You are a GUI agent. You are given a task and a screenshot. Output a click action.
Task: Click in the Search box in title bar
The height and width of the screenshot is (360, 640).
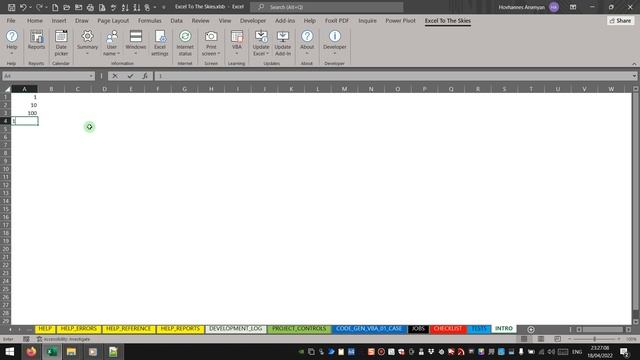coord(327,7)
